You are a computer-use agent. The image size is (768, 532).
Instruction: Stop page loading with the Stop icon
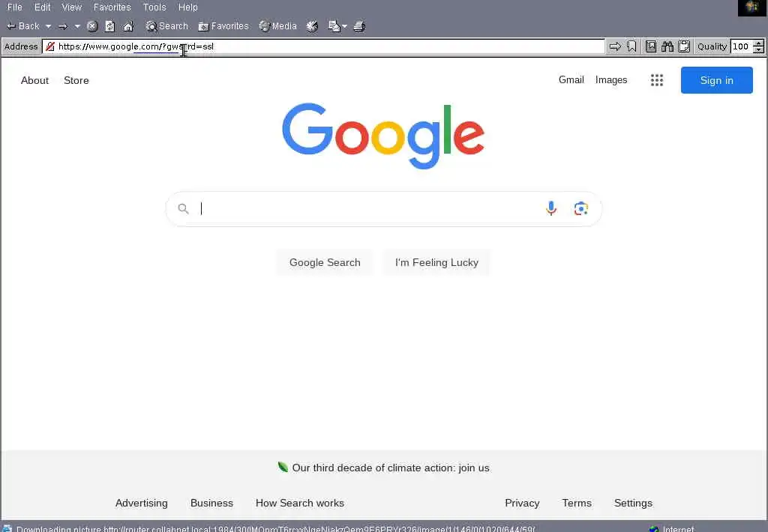click(92, 26)
